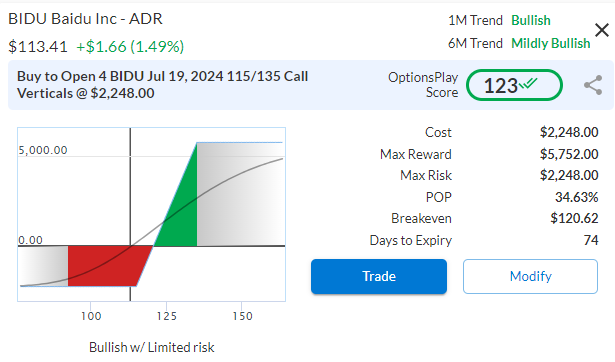This screenshot has width=615, height=362.
Task: Click the Buy to Open 4 BIDU strategy text
Action: (x=162, y=85)
